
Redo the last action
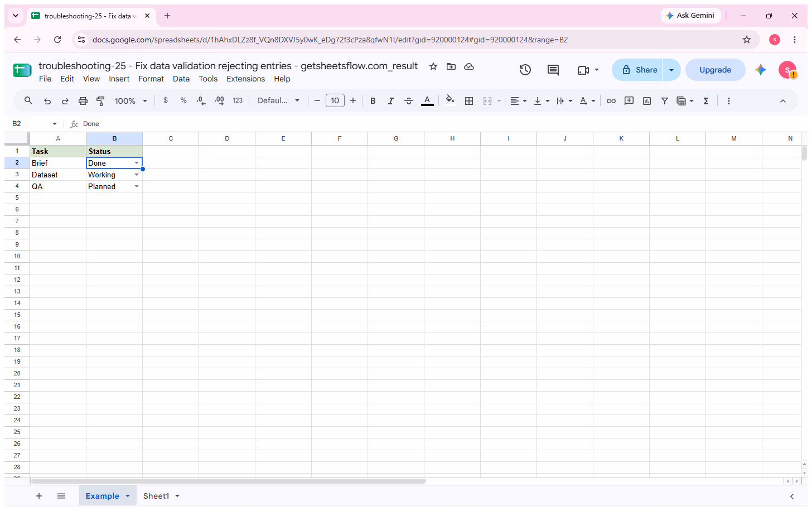(65, 101)
